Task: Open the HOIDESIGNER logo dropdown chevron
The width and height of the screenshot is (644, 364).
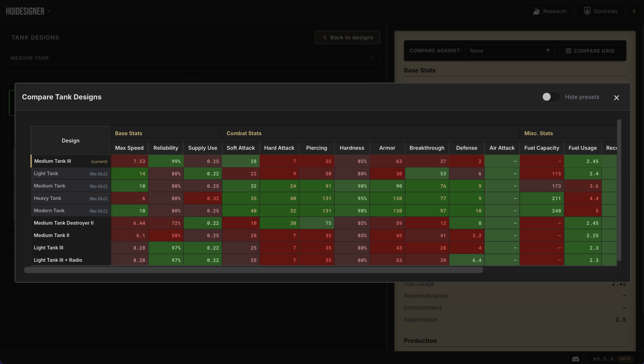Action: coord(49,11)
